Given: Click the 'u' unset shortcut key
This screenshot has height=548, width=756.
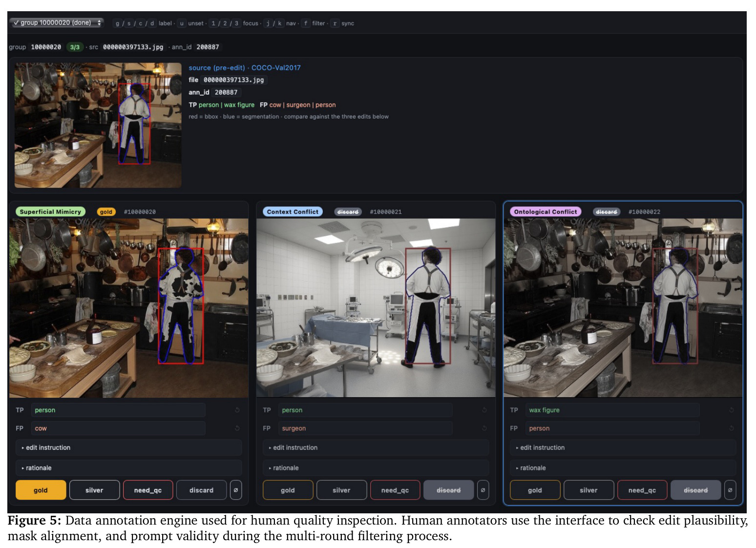Looking at the screenshot, I should (182, 23).
